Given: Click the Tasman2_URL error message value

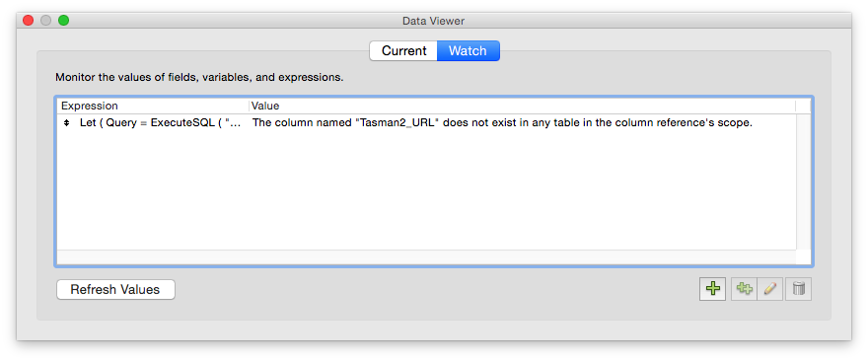Looking at the screenshot, I should pyautogui.click(x=502, y=123).
